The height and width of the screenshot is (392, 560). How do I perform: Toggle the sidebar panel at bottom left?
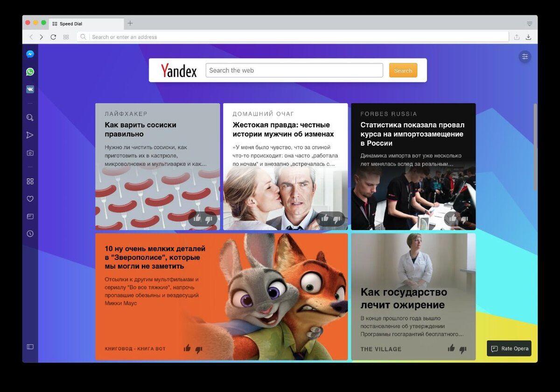30,347
